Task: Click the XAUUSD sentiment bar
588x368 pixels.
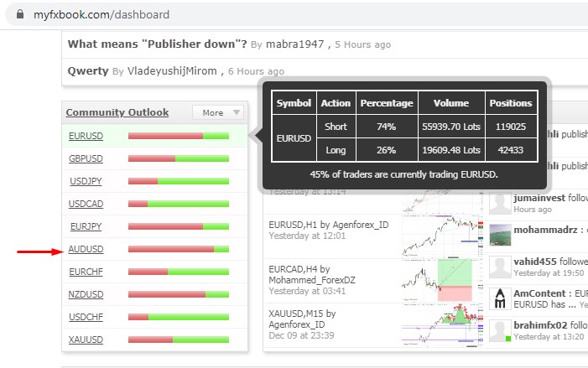Action: pos(179,339)
